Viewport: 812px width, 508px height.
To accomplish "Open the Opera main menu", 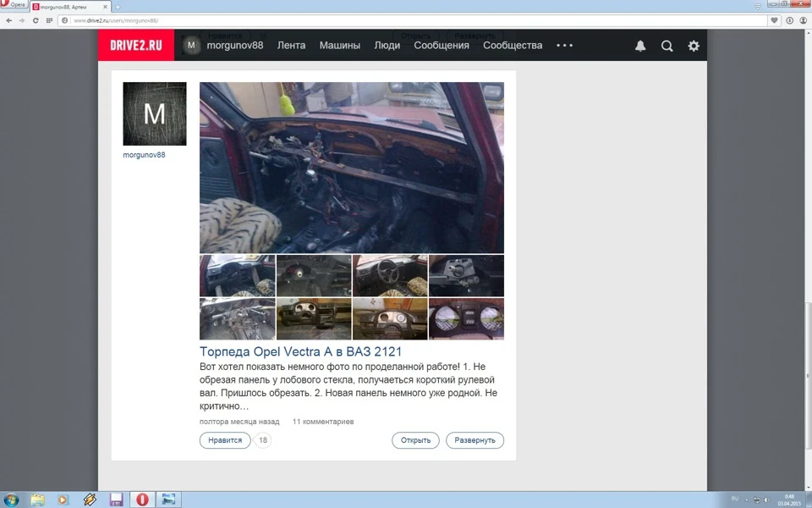I will pyautogui.click(x=14, y=5).
